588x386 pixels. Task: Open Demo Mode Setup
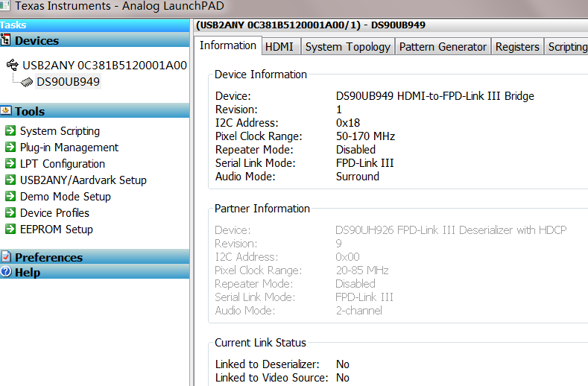click(66, 197)
